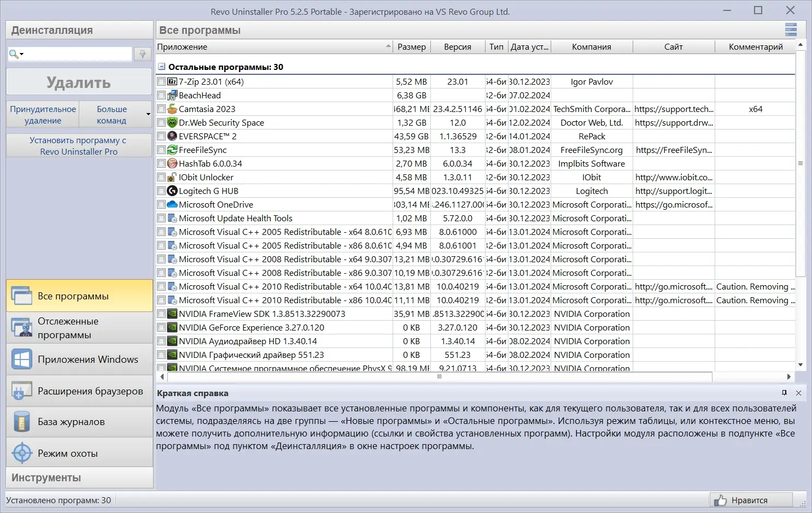The height and width of the screenshot is (513, 812).
Task: Sort by the Размер column header
Action: tap(412, 46)
